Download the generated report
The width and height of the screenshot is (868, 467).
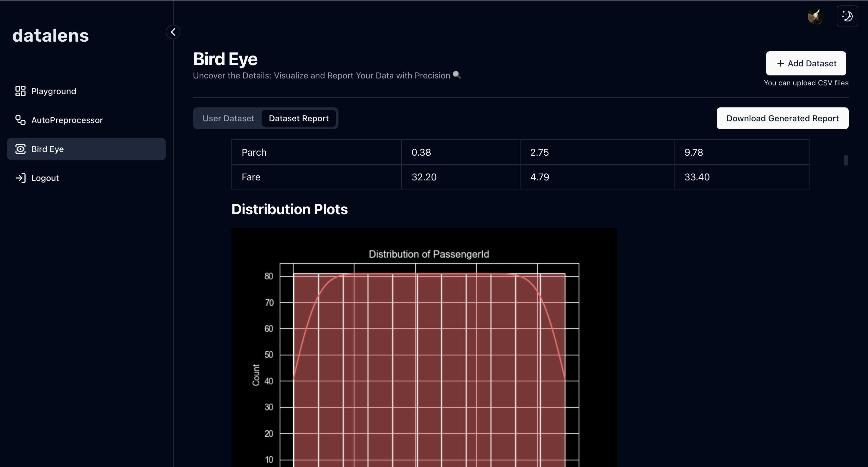(782, 118)
